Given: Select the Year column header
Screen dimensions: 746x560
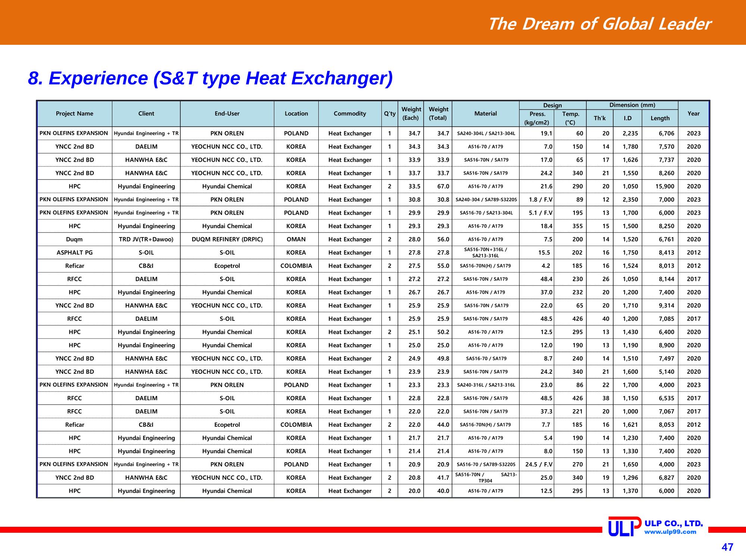Looking at the screenshot, I should [694, 113].
